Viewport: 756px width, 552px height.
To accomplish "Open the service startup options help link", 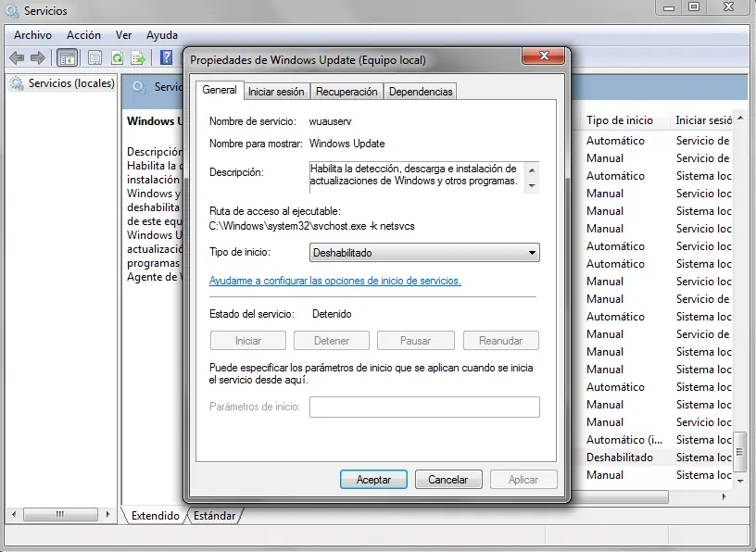I will 335,281.
